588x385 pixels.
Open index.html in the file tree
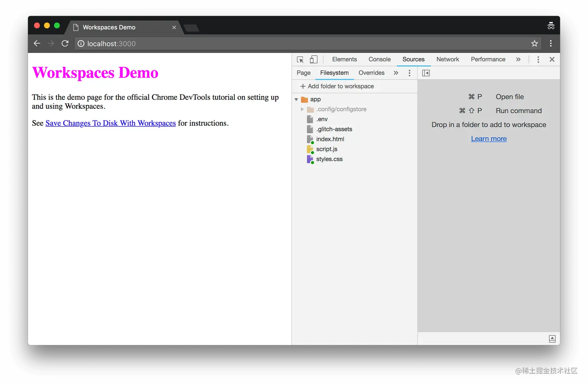330,139
